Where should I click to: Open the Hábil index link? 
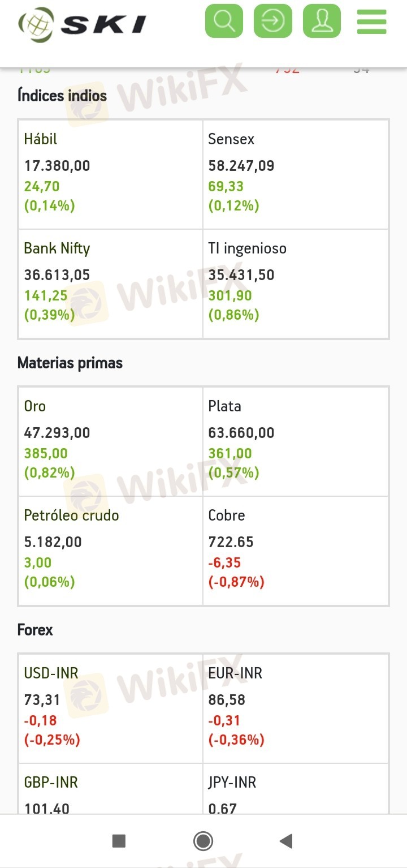(x=41, y=139)
